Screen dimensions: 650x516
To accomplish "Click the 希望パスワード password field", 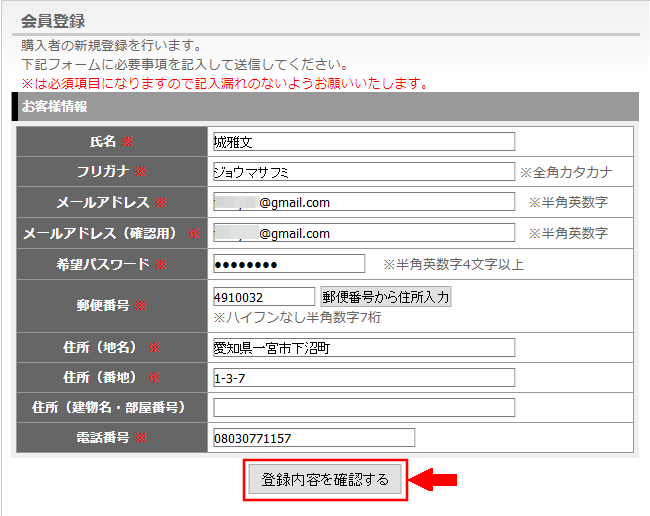I will (289, 264).
